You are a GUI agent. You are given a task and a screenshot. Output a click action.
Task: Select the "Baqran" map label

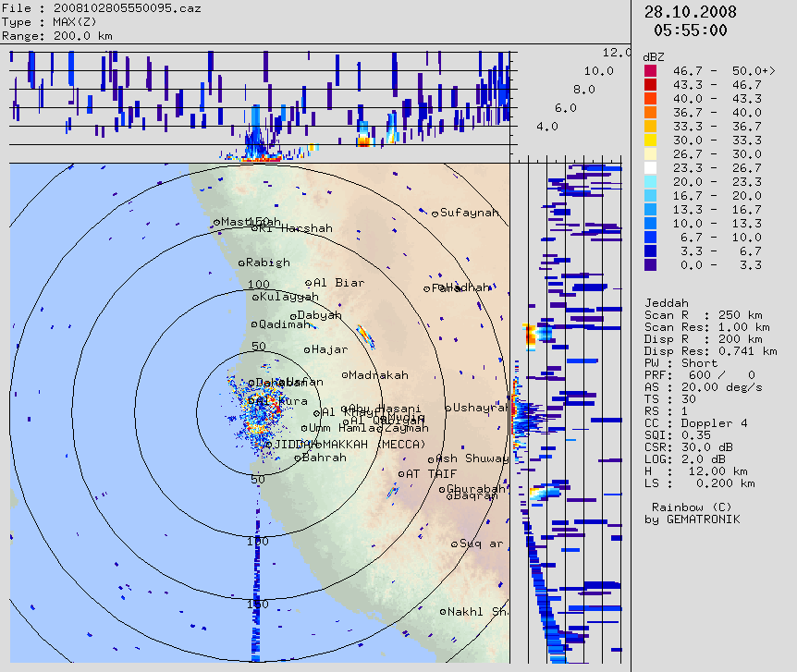pyautogui.click(x=474, y=495)
